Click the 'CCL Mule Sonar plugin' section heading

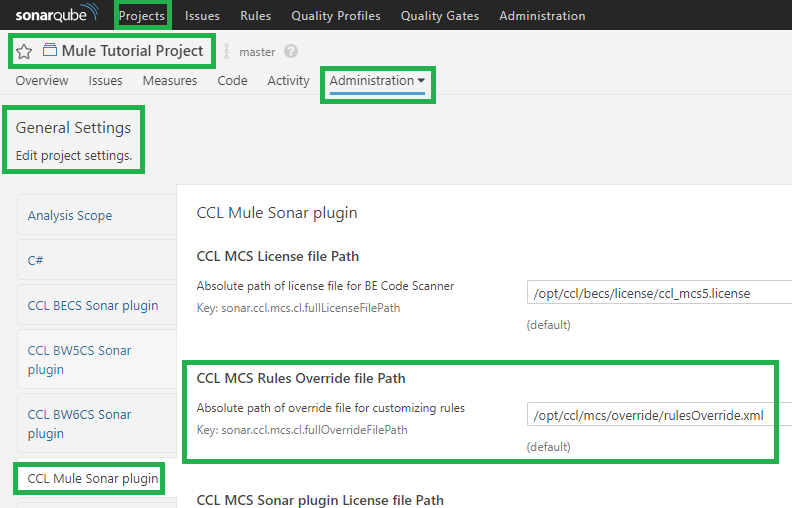[277, 213]
